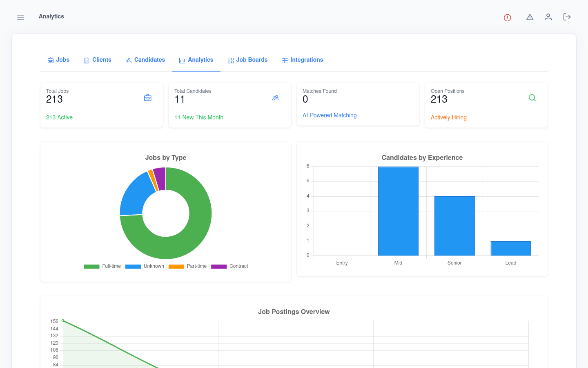Viewport: 588px width, 368px height.
Task: Click the Mid experience bar
Action: coord(398,211)
